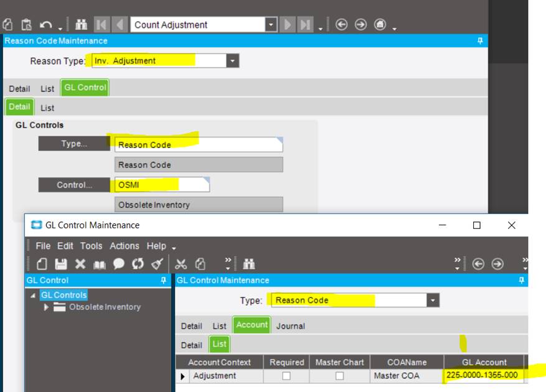Click the Adjustment row selector arrow
Image resolution: width=546 pixels, height=392 pixels.
coord(182,376)
